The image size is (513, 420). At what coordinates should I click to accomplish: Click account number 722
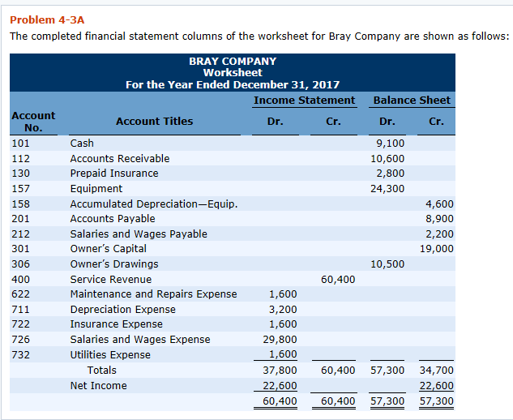click(x=20, y=324)
